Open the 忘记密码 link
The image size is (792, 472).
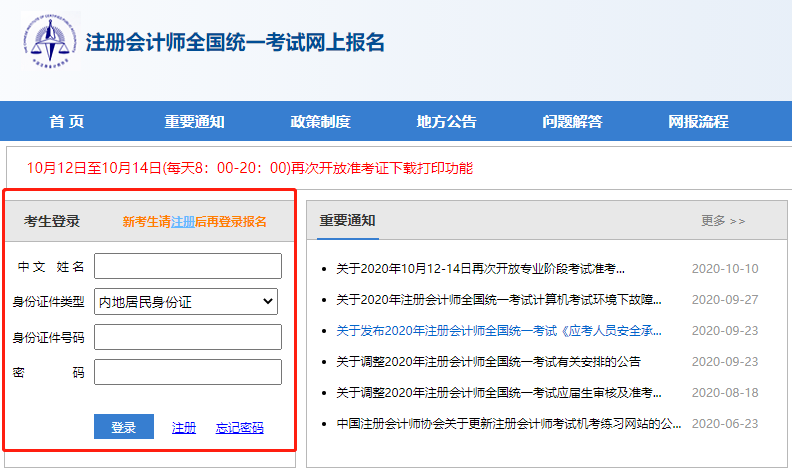tap(240, 427)
